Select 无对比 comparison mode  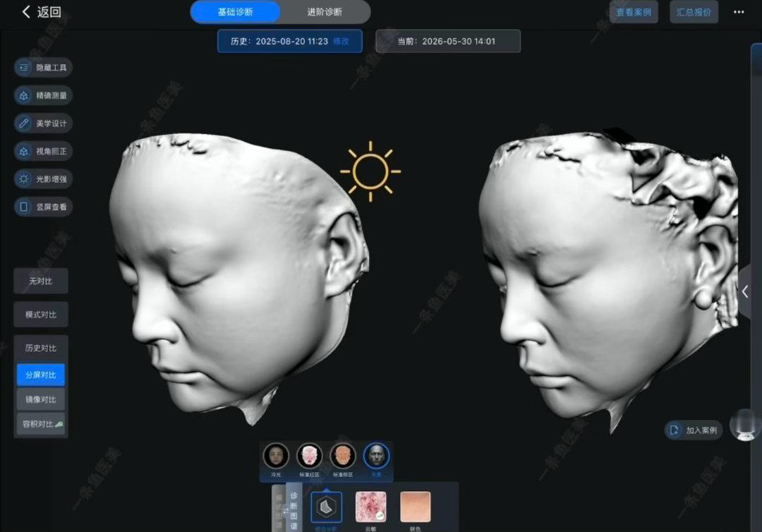tap(41, 281)
